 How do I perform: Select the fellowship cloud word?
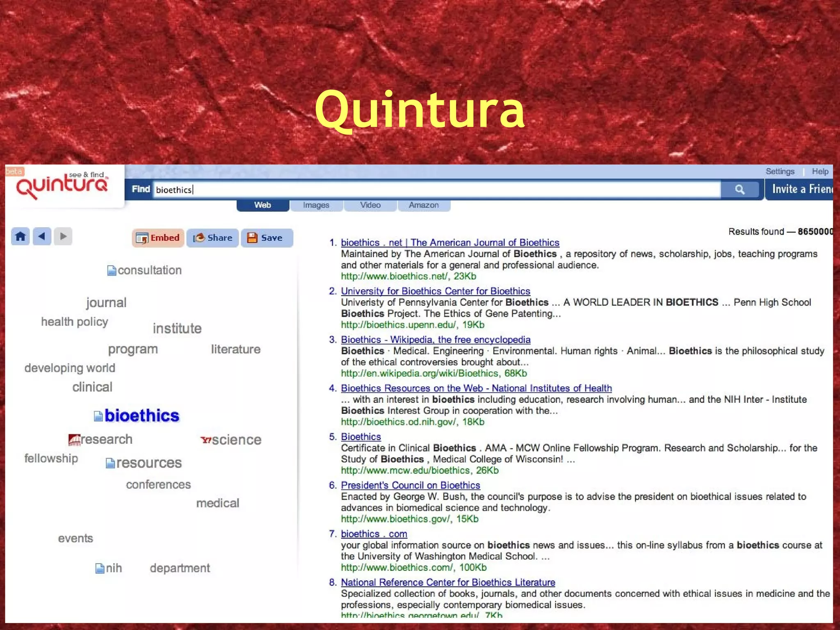(x=51, y=459)
